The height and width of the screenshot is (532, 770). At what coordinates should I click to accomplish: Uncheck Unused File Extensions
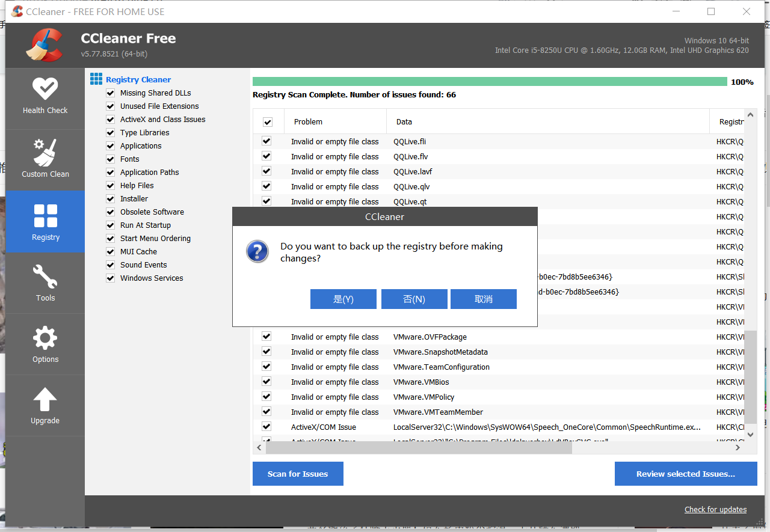click(x=110, y=106)
